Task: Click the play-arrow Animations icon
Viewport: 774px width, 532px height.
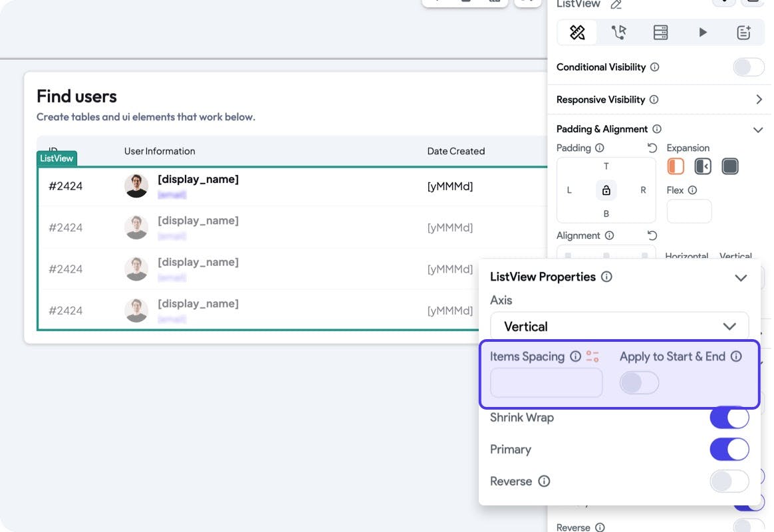Action: pos(702,32)
